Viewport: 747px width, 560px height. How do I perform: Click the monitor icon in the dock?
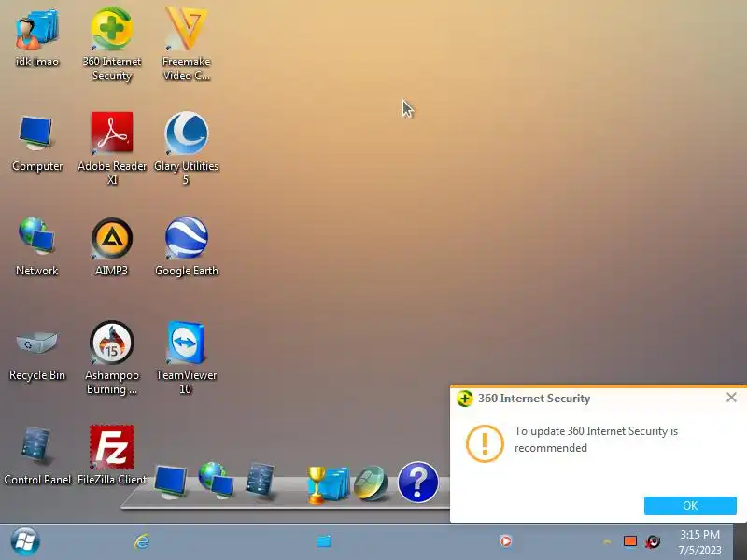(x=171, y=482)
